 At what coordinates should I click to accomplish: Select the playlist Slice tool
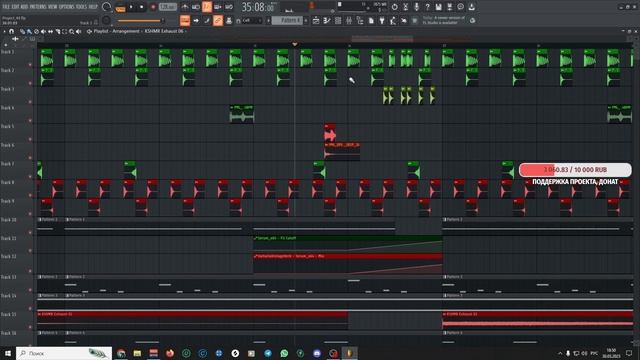click(58, 31)
